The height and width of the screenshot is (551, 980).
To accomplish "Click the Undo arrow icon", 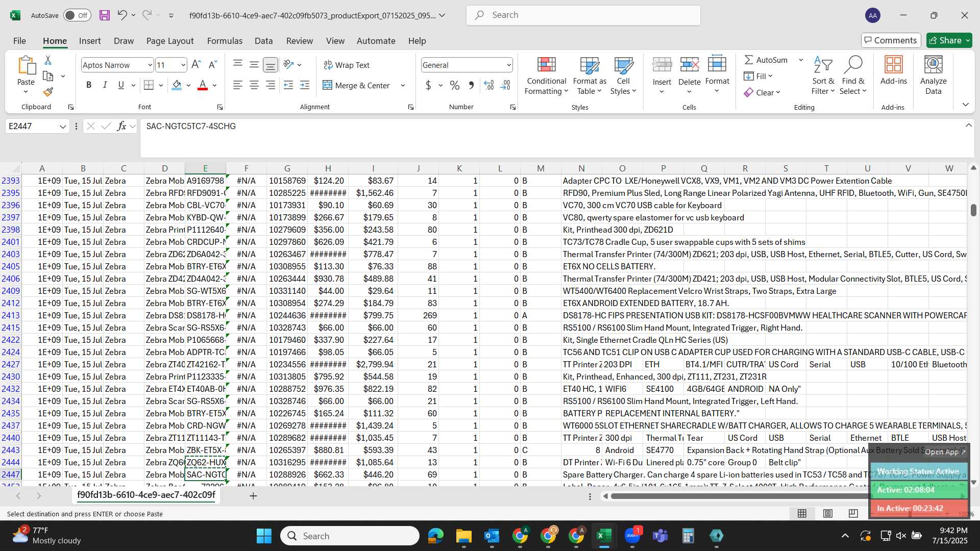I will (121, 15).
